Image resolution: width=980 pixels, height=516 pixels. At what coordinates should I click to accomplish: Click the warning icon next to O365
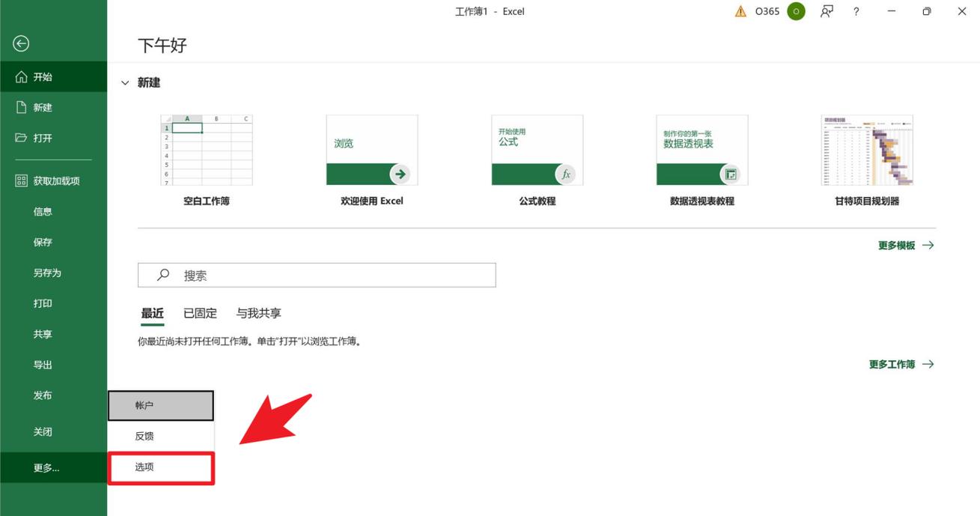740,11
